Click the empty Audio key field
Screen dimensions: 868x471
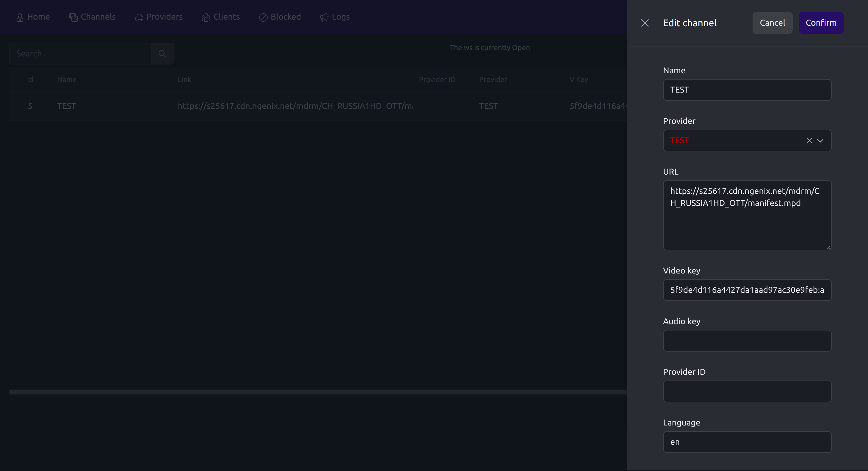747,340
